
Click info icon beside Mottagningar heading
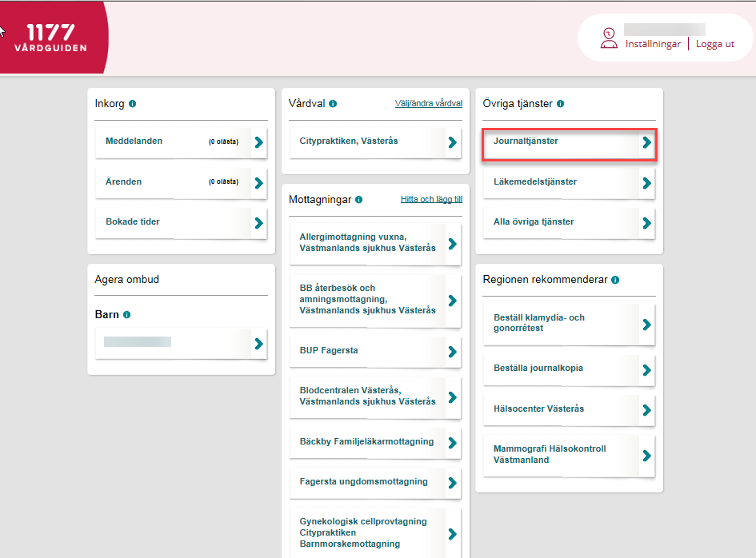(358, 200)
